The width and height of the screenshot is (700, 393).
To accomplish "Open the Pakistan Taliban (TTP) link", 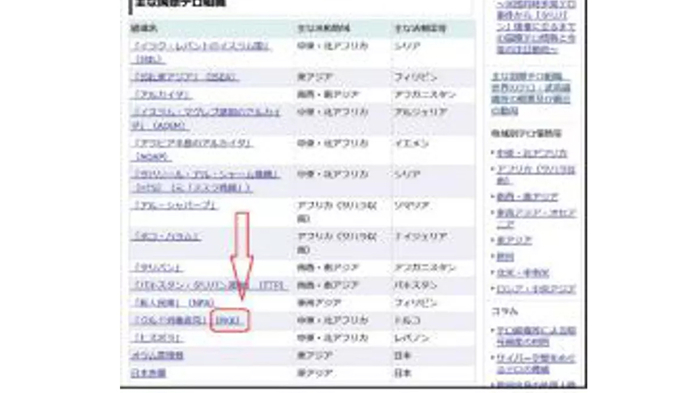I will (209, 285).
